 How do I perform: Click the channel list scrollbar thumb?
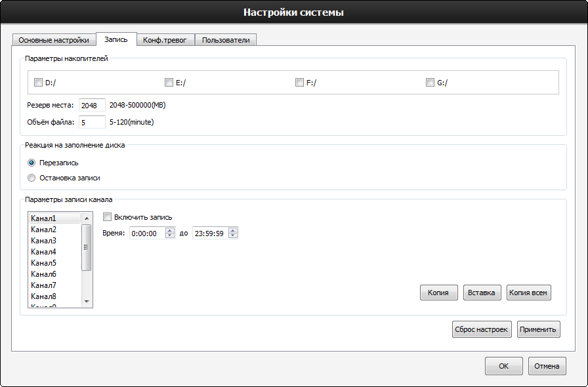tap(87, 247)
